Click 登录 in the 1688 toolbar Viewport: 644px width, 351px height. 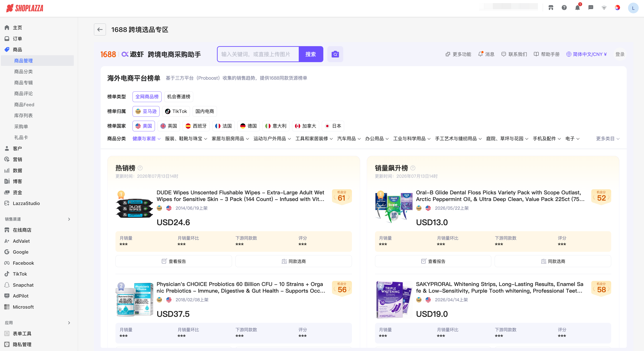click(x=620, y=54)
